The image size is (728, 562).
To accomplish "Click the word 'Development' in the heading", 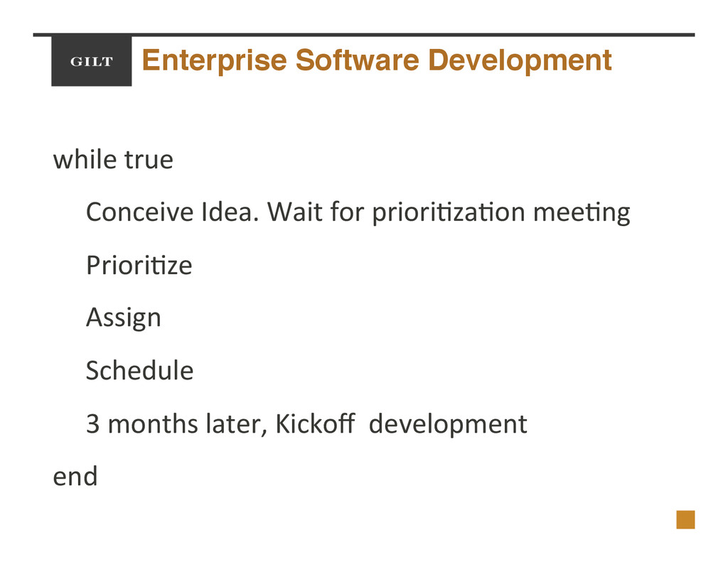I will 520,61.
